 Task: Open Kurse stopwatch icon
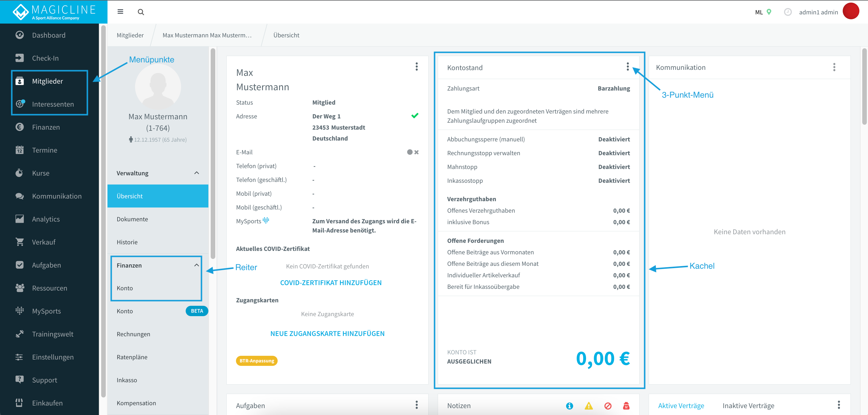click(20, 173)
